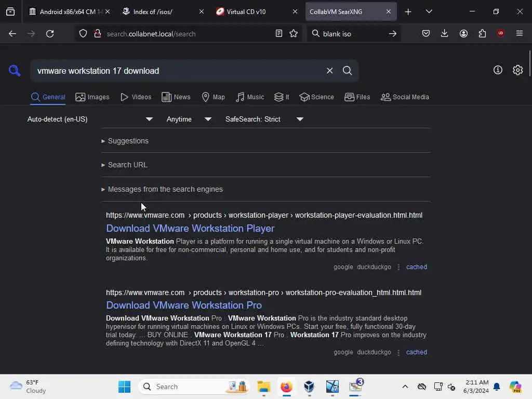Toggle reader view icon in address bar
The width and height of the screenshot is (532, 399).
click(279, 34)
